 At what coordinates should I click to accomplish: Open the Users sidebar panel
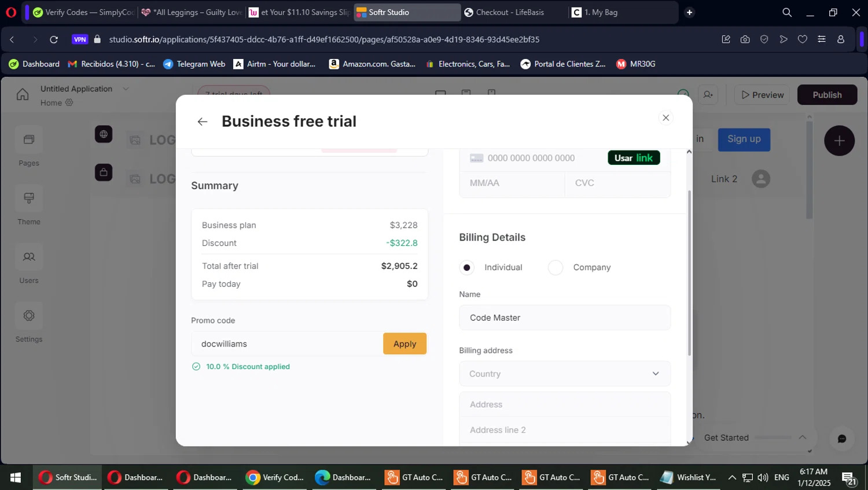(x=29, y=264)
